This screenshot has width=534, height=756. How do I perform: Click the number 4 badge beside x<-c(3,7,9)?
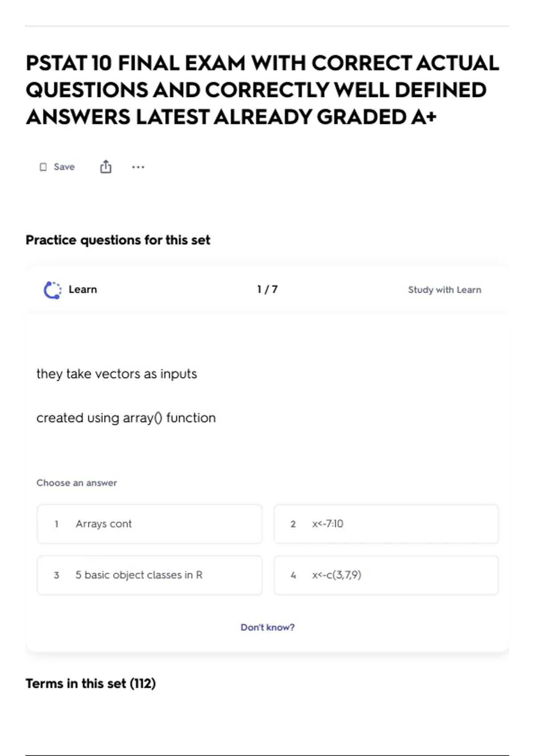pos(293,575)
